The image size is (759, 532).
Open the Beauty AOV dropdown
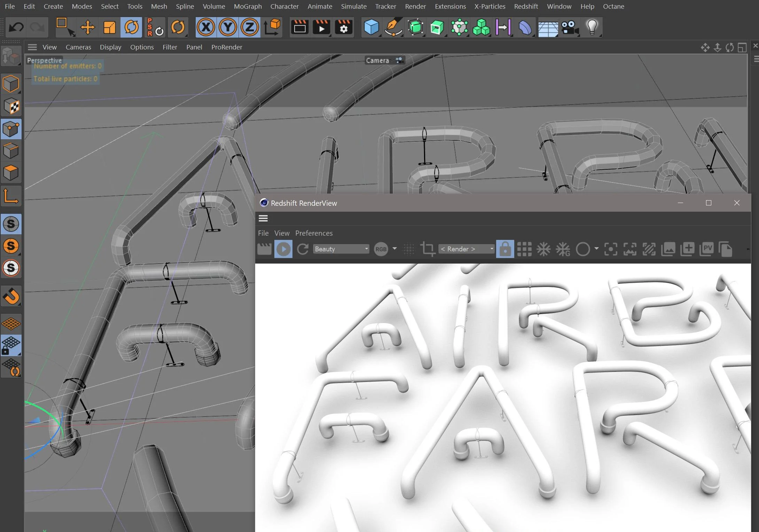(x=341, y=249)
